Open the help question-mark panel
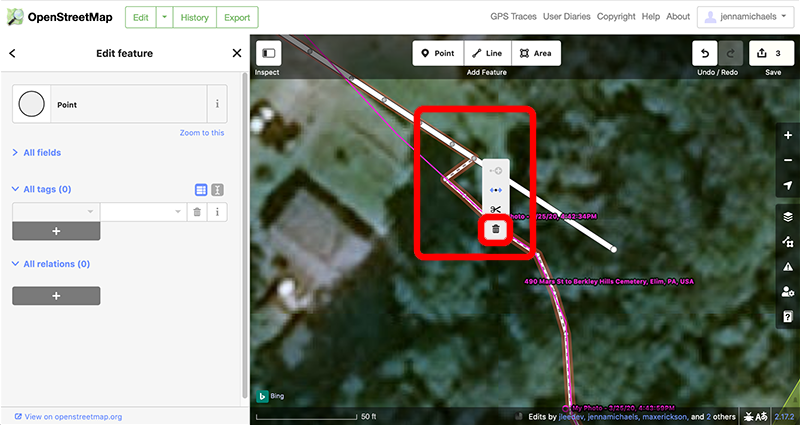The width and height of the screenshot is (800, 425). (788, 317)
